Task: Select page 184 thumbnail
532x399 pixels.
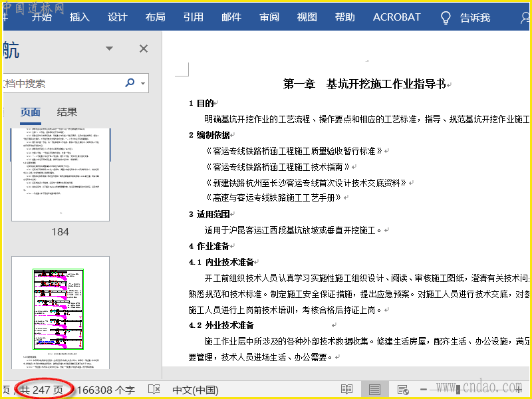Action: click(61, 174)
